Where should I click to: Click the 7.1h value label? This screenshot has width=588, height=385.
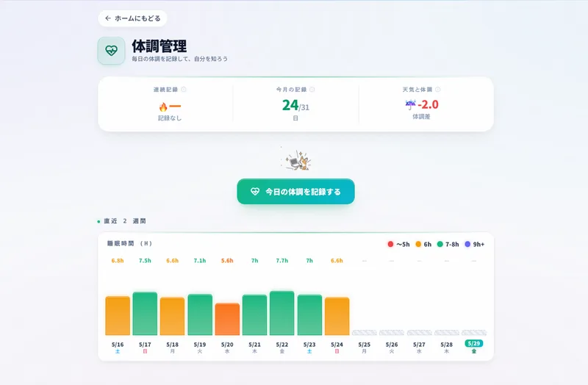click(200, 261)
